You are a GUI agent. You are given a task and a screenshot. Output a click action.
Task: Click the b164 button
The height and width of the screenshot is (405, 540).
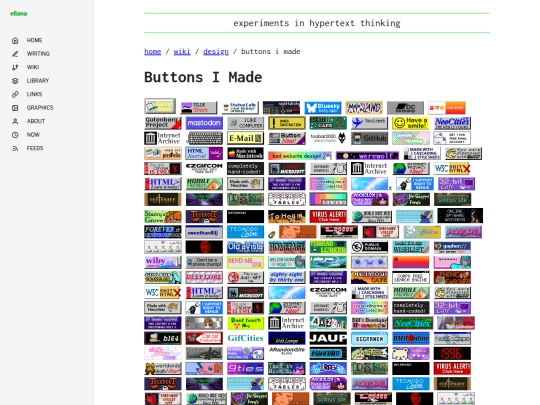click(x=163, y=338)
